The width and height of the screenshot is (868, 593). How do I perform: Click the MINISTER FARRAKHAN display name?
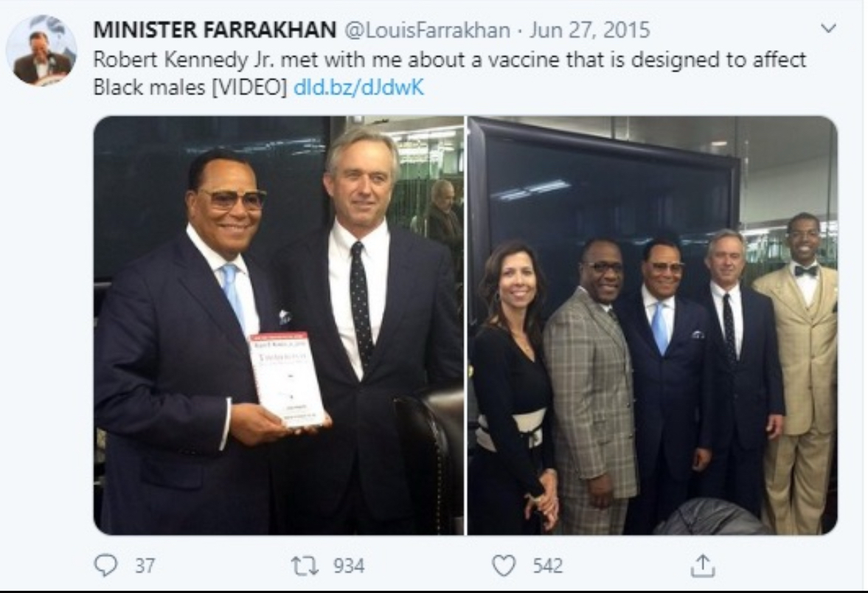click(x=213, y=30)
